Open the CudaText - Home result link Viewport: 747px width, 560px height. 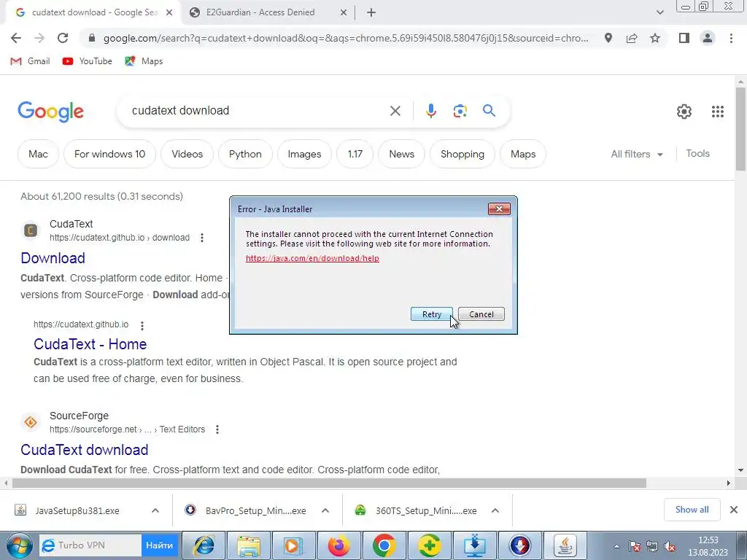tap(90, 344)
